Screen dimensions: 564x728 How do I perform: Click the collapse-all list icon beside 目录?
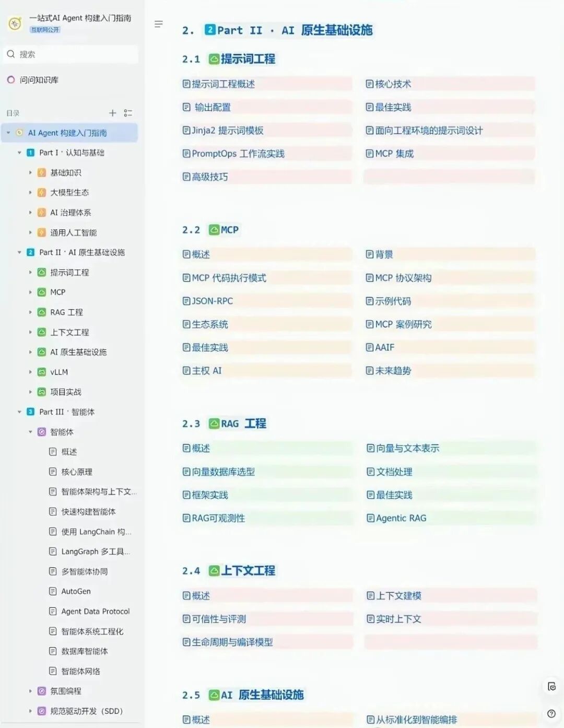coord(128,113)
